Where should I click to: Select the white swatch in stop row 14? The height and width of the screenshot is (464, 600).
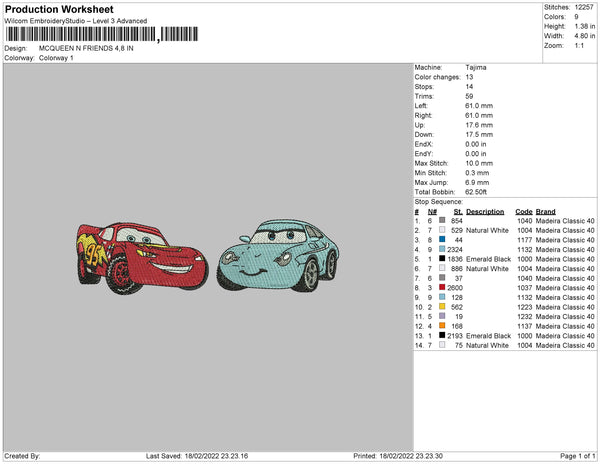[x=442, y=345]
